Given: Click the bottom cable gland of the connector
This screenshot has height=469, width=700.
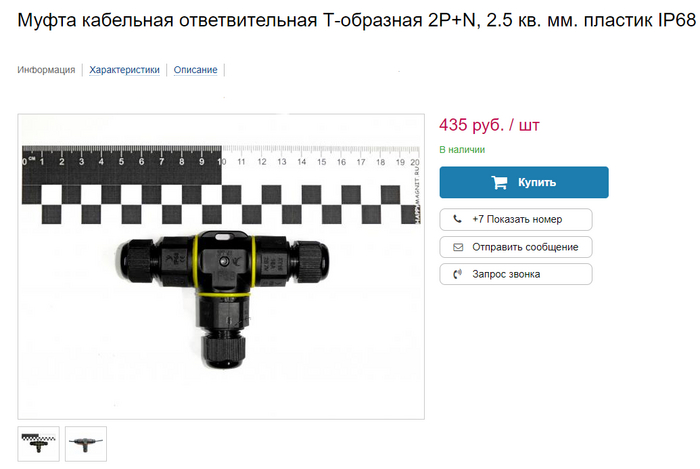Looking at the screenshot, I should (224, 351).
